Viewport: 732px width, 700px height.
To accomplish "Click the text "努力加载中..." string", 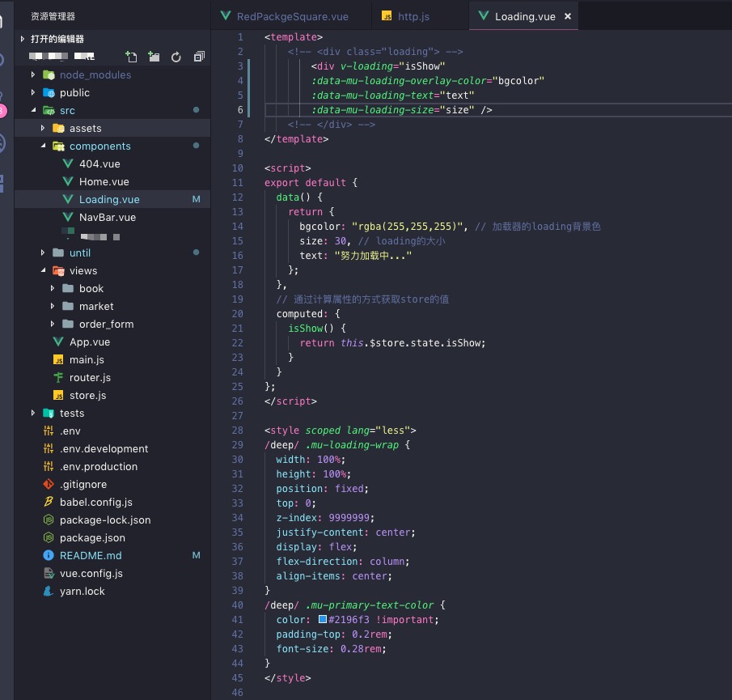I will coord(373,256).
